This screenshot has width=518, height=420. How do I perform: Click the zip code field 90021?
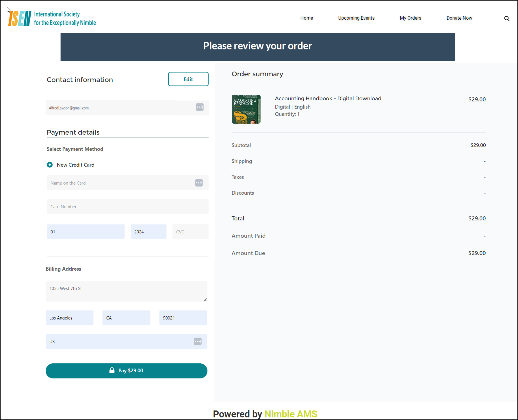[x=183, y=318]
